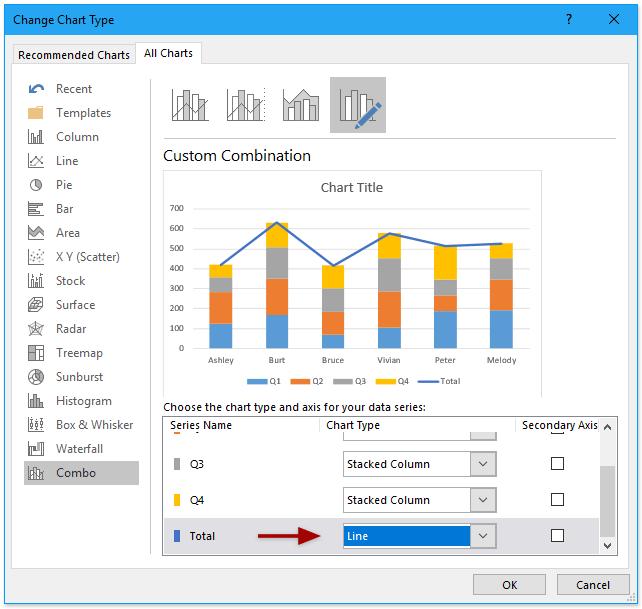Click the chart preview thumbnail

(352, 284)
